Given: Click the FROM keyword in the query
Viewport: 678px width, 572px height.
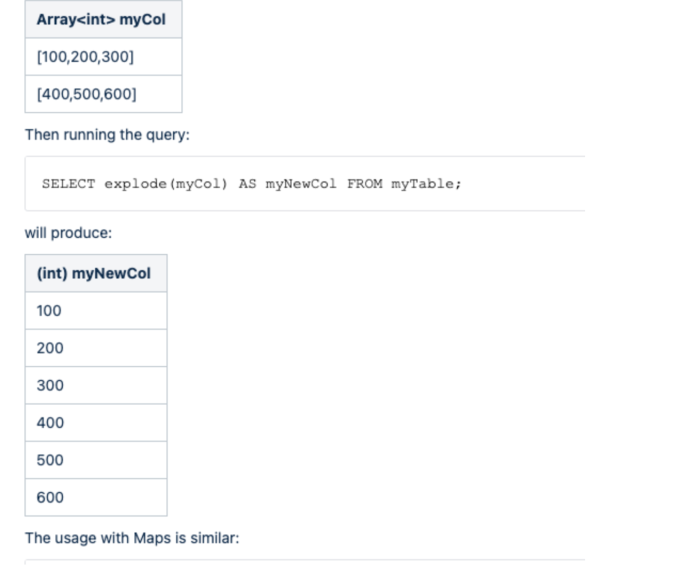Looking at the screenshot, I should (365, 184).
